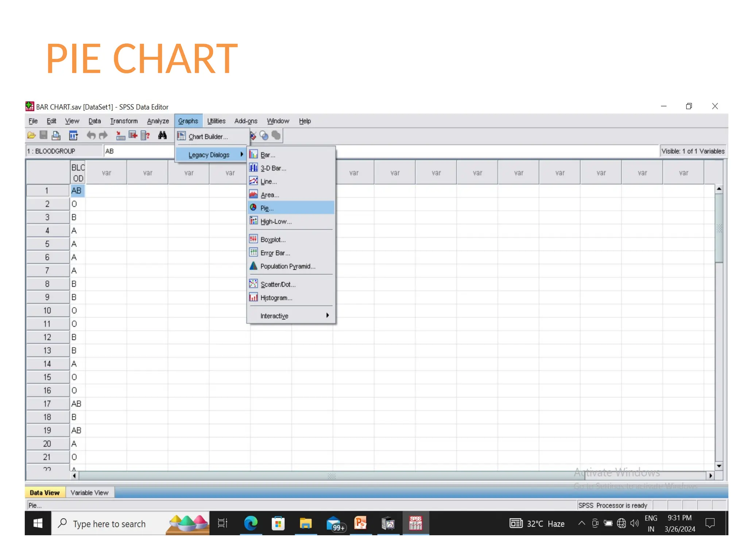Click the Undo arrow icon

coord(91,136)
